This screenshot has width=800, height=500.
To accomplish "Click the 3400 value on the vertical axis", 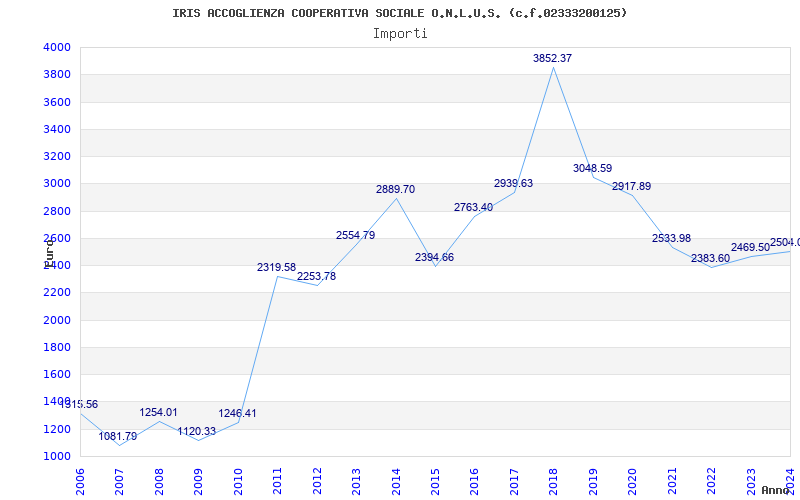I will coord(57,129).
